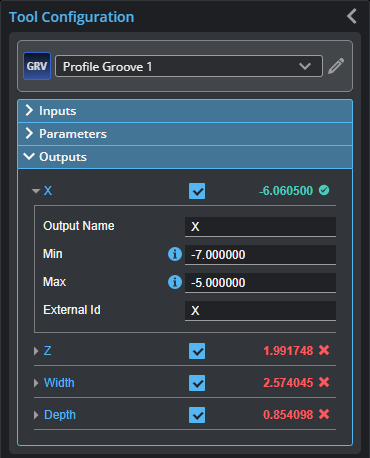Click the Max info icon
This screenshot has width=370, height=458.
click(175, 282)
